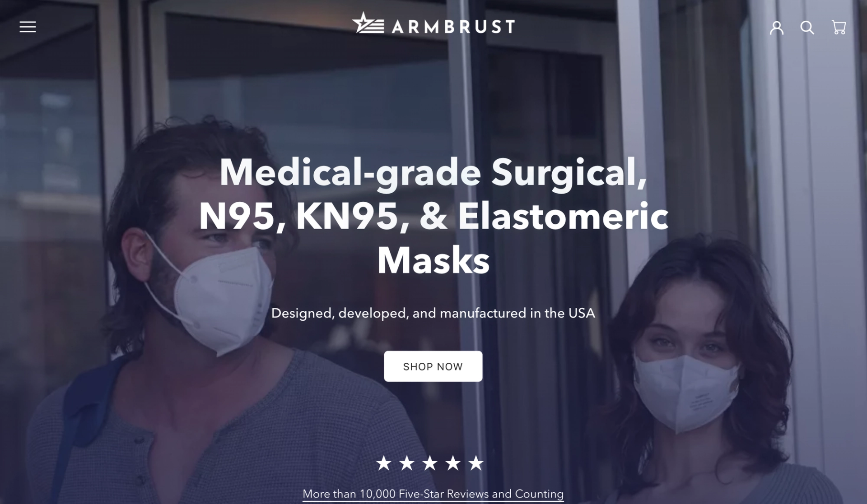Screen dimensions: 867x504
Task: Select the middle rating star
Action: [430, 463]
